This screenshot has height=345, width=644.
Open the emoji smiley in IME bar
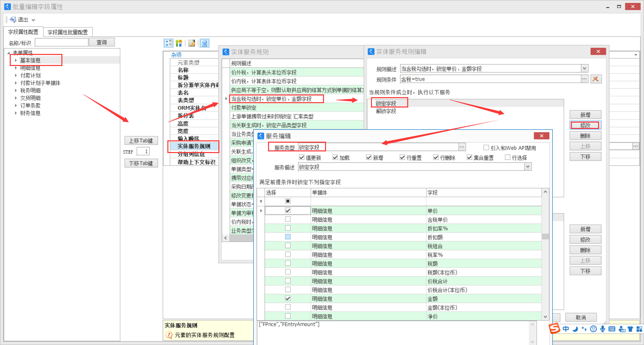click(593, 329)
